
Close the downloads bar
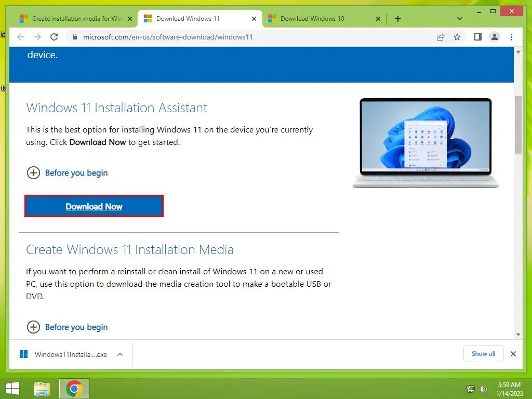[x=513, y=354]
